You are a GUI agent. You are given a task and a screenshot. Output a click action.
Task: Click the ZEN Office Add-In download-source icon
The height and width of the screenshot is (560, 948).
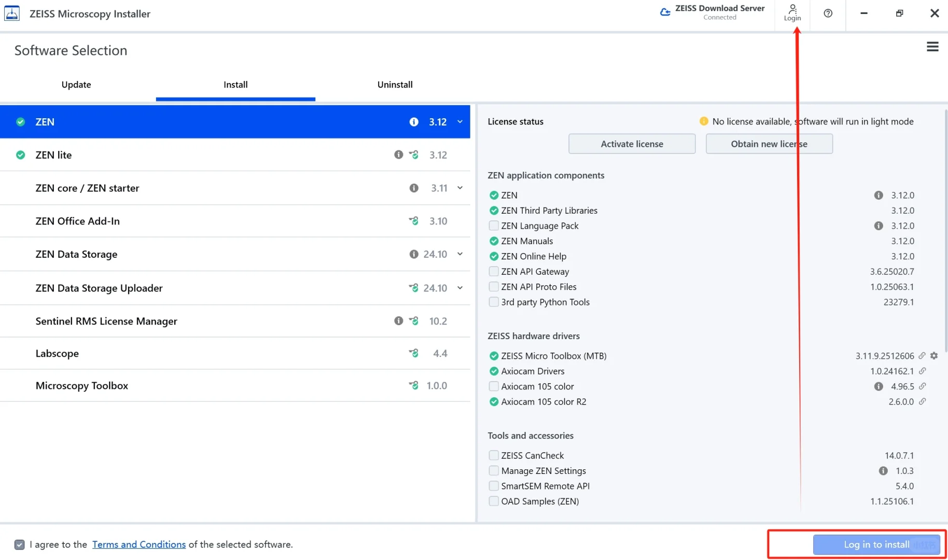[414, 221]
